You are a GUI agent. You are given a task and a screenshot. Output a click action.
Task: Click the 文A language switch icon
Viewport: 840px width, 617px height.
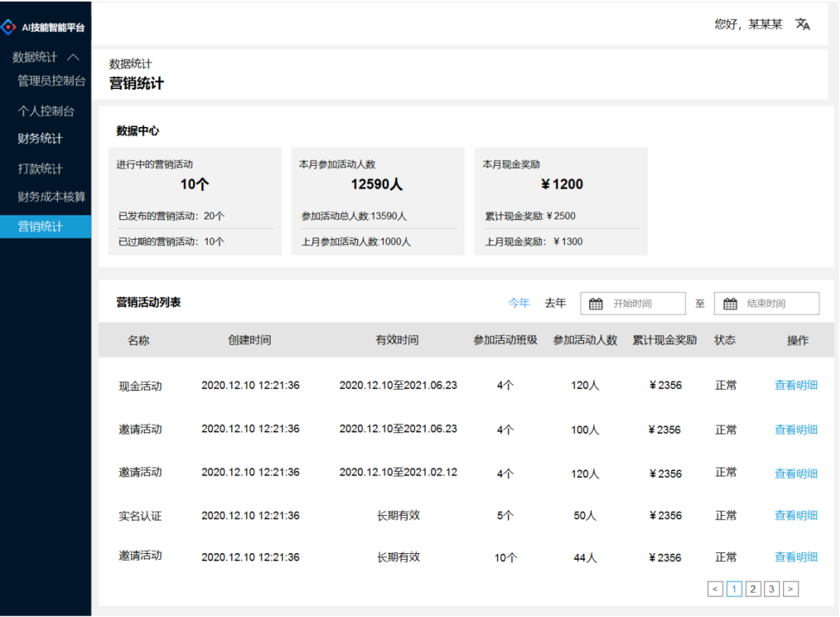click(x=804, y=24)
